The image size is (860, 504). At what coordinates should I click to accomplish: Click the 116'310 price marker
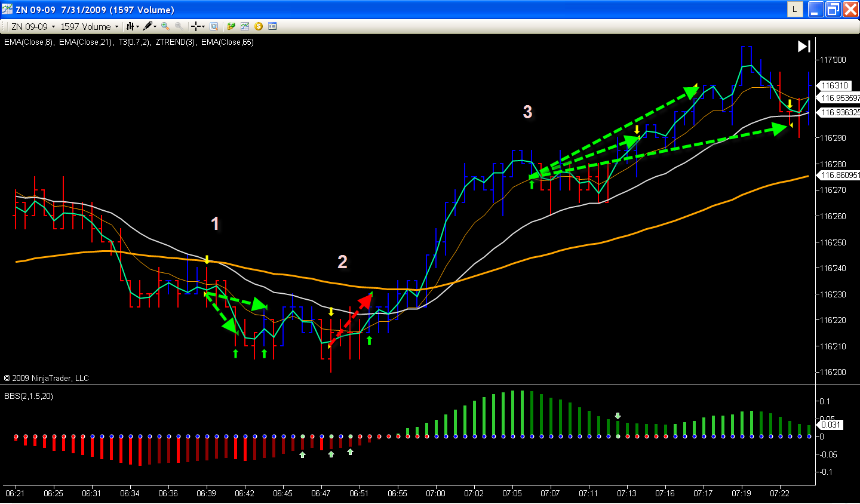click(835, 85)
